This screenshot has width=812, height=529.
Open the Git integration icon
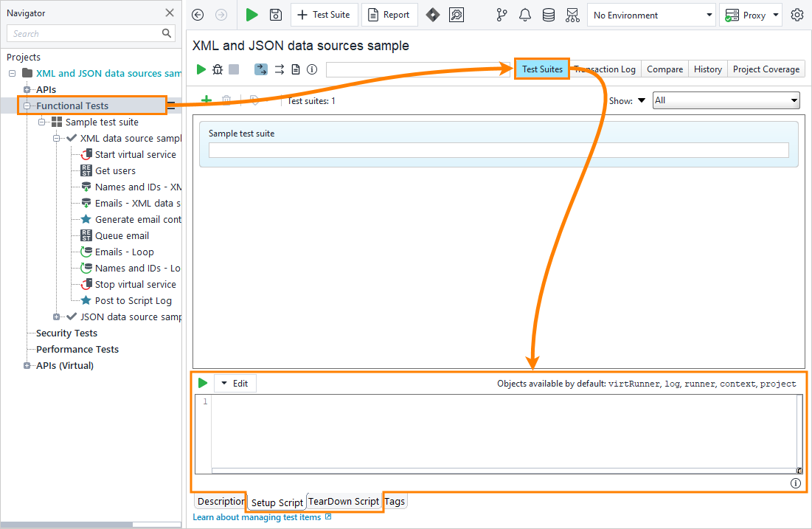502,14
